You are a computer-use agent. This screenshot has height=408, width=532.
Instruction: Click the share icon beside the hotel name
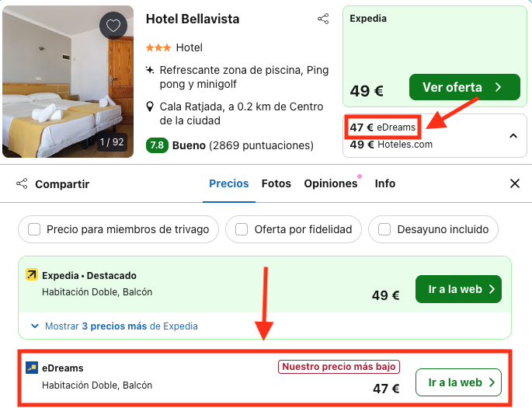[323, 19]
